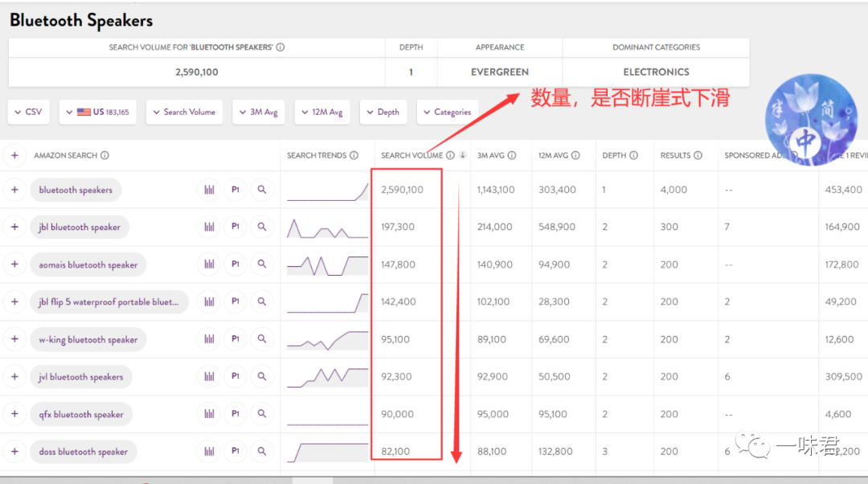The width and height of the screenshot is (868, 484).
Task: Click search magnifier for jbl bluetooth speaker
Action: pos(262,227)
